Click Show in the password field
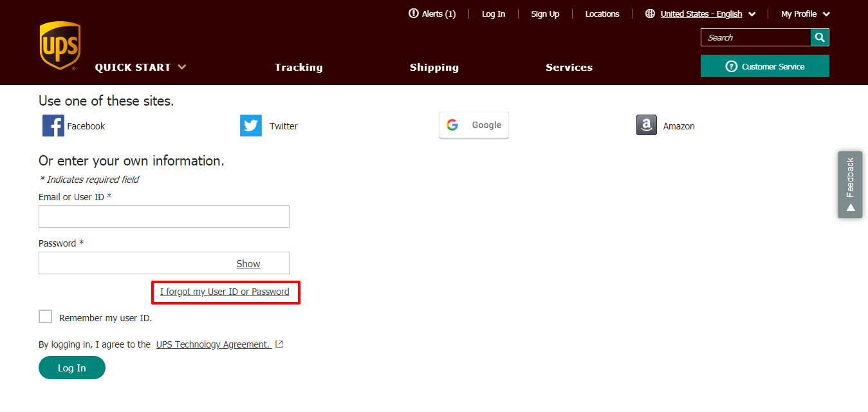The height and width of the screenshot is (412, 868). (x=248, y=263)
